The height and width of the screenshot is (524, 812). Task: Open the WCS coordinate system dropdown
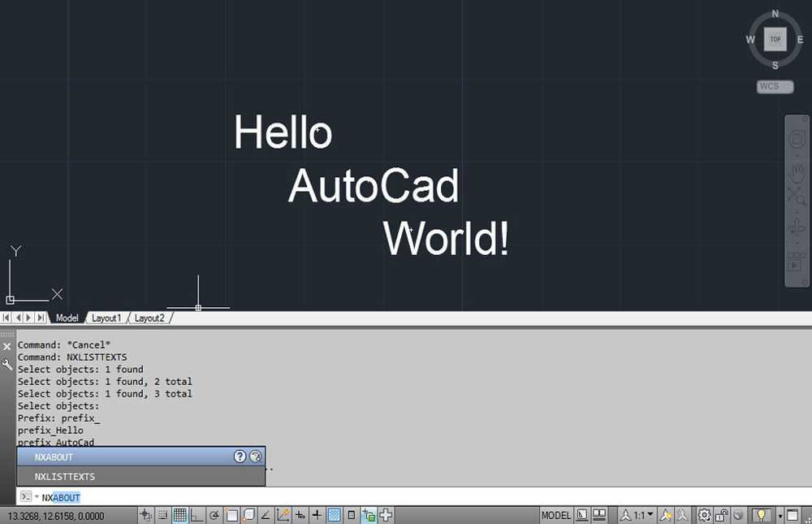click(774, 86)
